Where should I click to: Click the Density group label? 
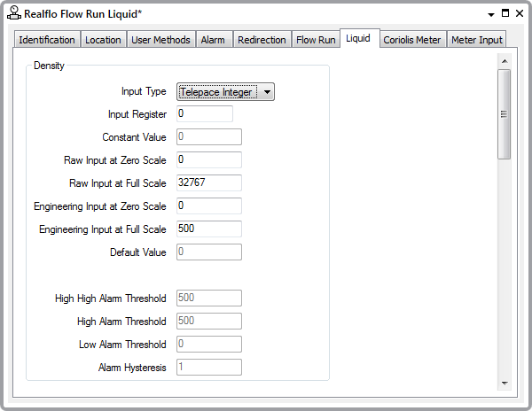[x=49, y=66]
